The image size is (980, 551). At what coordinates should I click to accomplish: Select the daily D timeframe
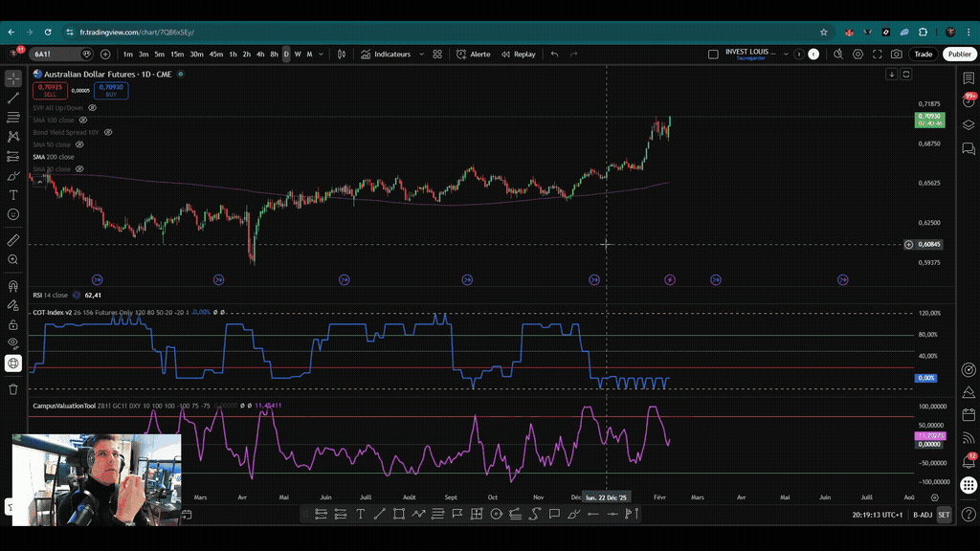point(286,55)
